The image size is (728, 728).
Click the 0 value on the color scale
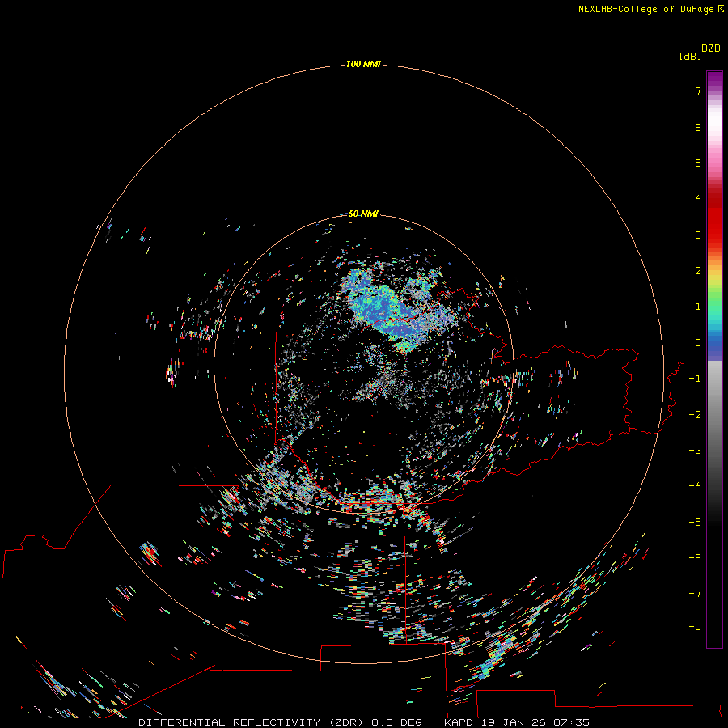tap(698, 343)
